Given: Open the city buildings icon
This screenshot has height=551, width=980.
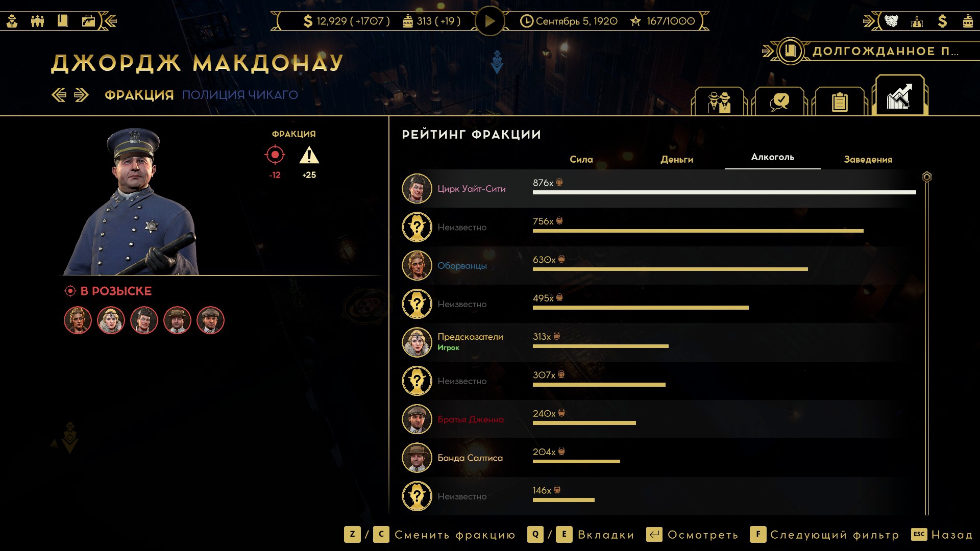Looking at the screenshot, I should click(x=917, y=21).
